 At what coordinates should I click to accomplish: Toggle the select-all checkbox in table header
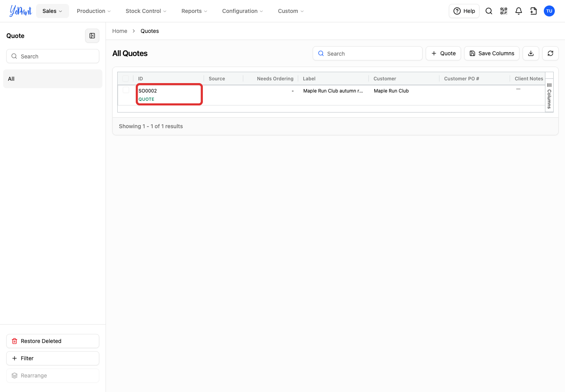click(126, 78)
